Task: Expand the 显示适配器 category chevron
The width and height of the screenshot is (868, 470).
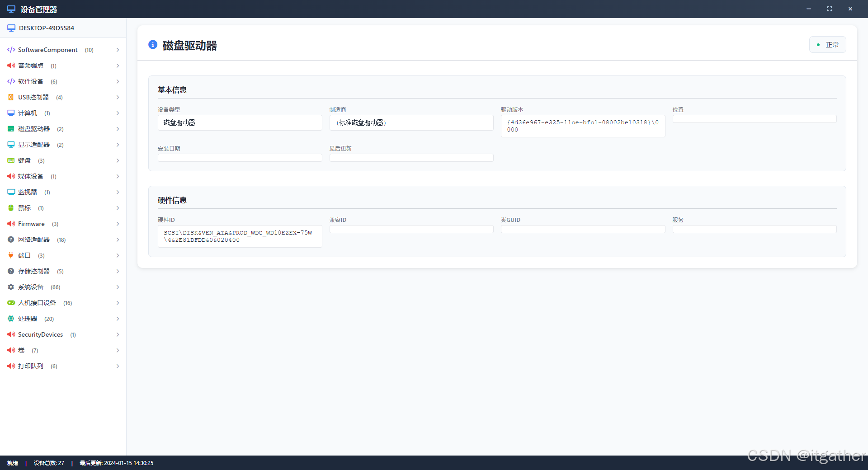Action: pos(118,145)
